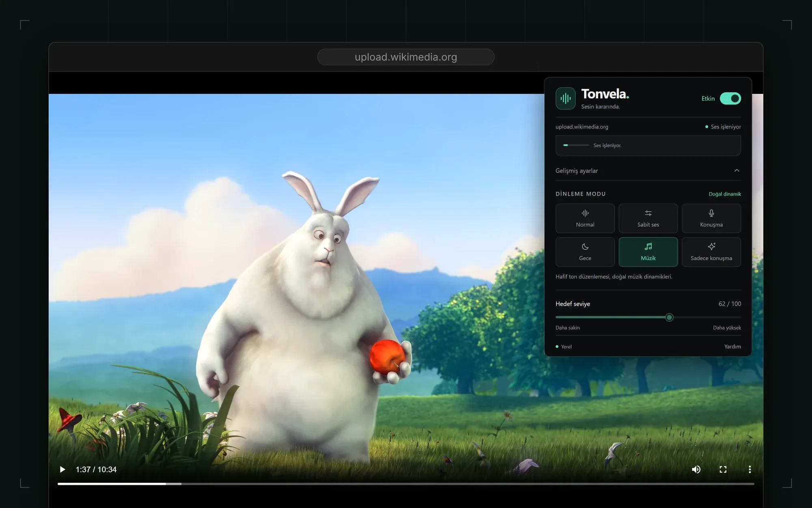This screenshot has width=812, height=508.
Task: Click the DİNLEME MODU heading
Action: 581,194
